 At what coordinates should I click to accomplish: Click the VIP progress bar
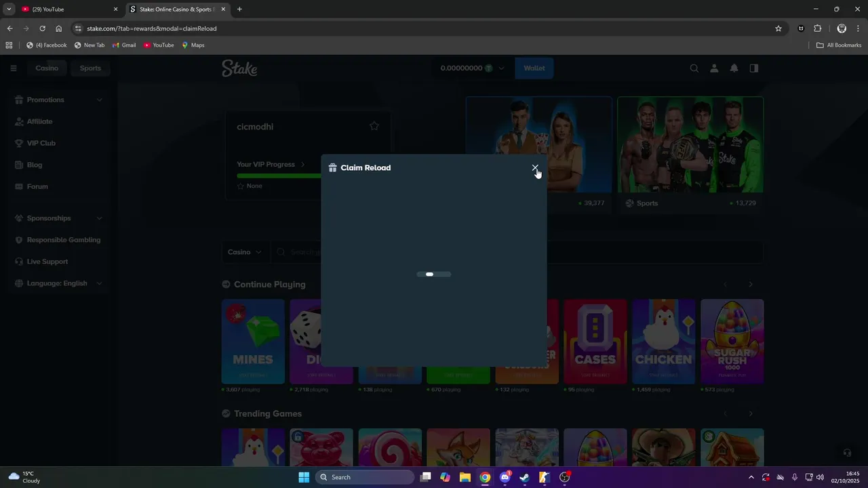coord(279,176)
